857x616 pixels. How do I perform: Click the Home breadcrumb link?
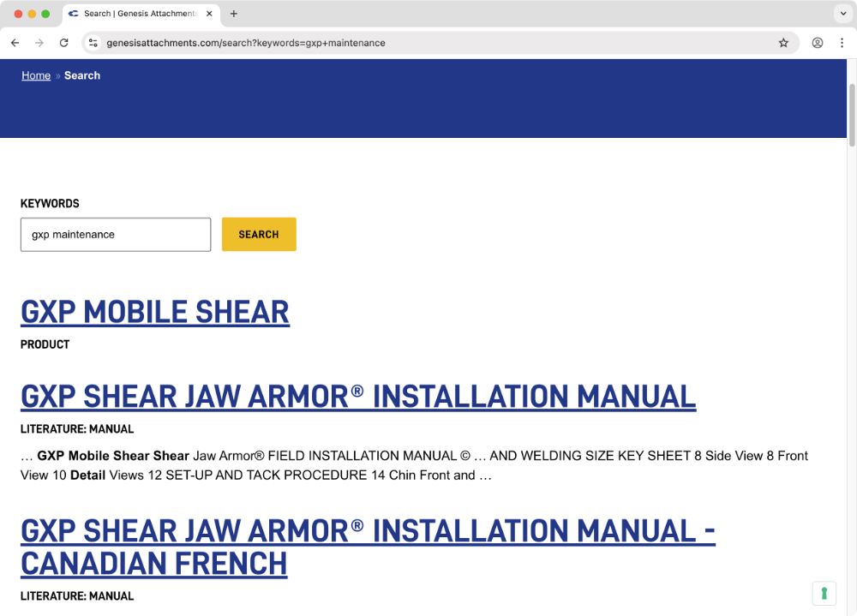click(35, 75)
